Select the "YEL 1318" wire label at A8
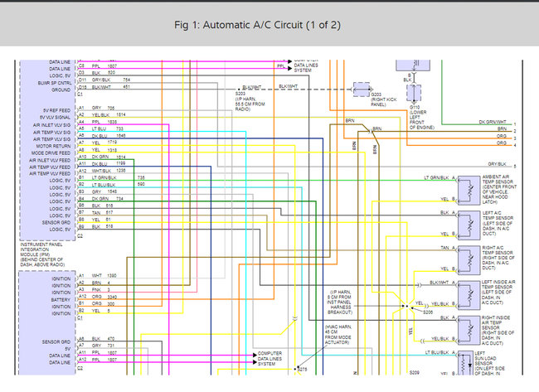The width and height of the screenshot is (539, 392). click(x=104, y=150)
